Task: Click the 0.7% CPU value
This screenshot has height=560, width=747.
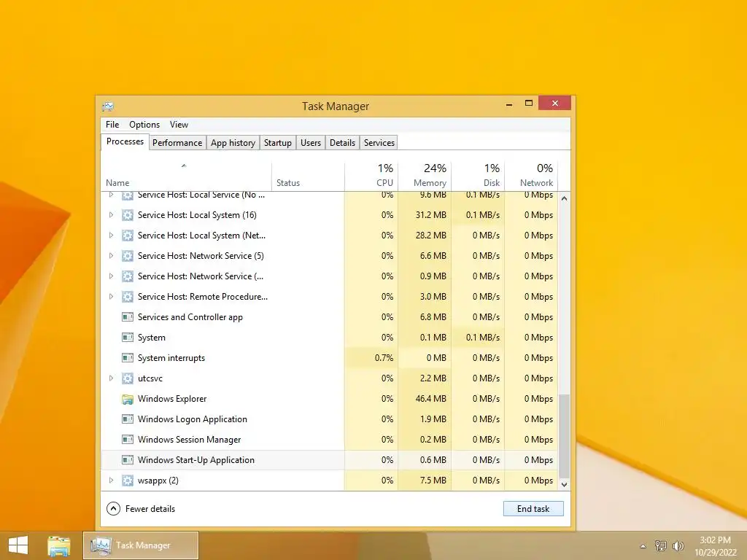Action: tap(384, 358)
